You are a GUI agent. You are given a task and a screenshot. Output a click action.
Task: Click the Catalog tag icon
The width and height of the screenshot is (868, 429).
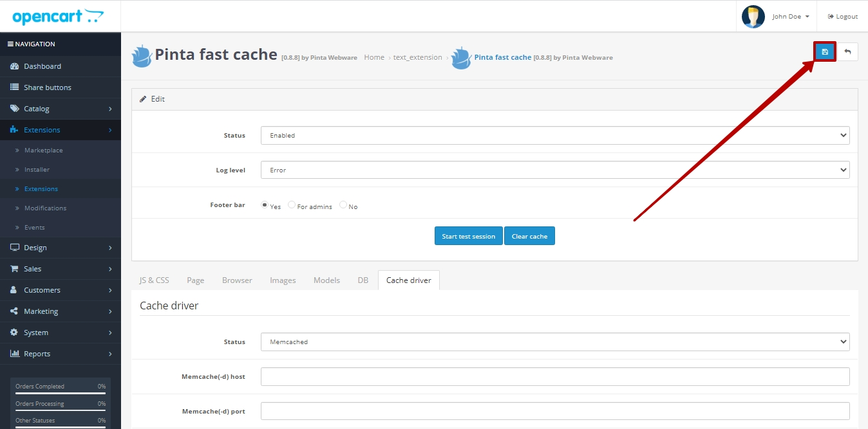coord(14,109)
